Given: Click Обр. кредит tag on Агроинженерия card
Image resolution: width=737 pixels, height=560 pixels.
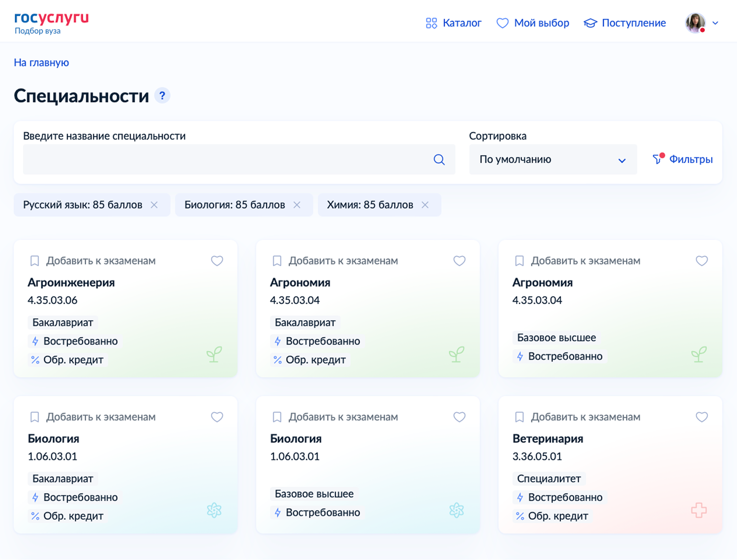Looking at the screenshot, I should [x=67, y=360].
